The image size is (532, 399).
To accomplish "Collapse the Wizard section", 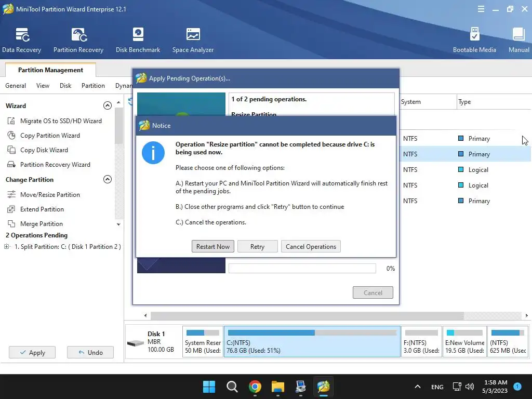I will (107, 105).
